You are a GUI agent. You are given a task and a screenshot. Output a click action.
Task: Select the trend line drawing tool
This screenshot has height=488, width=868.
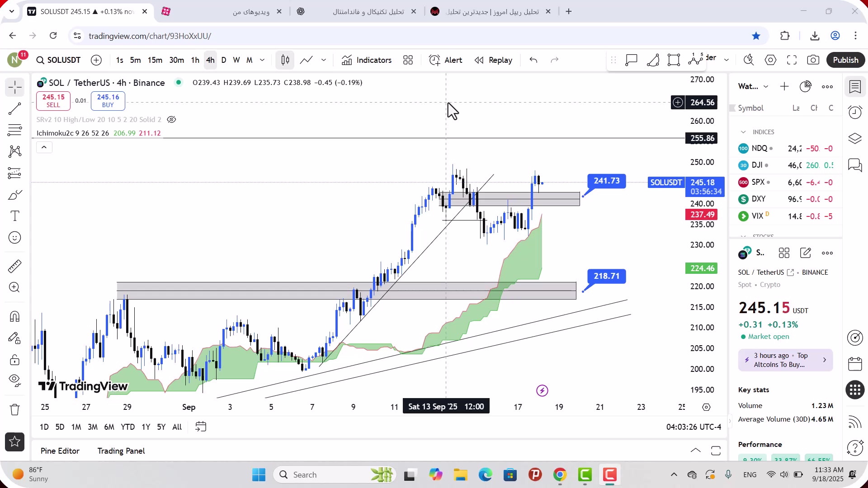click(x=15, y=108)
